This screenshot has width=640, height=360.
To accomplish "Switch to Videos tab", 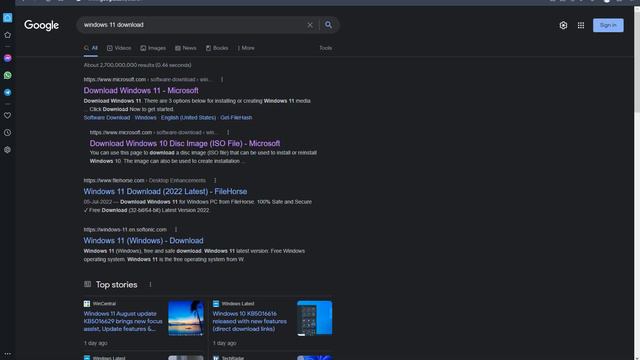I will [x=119, y=48].
